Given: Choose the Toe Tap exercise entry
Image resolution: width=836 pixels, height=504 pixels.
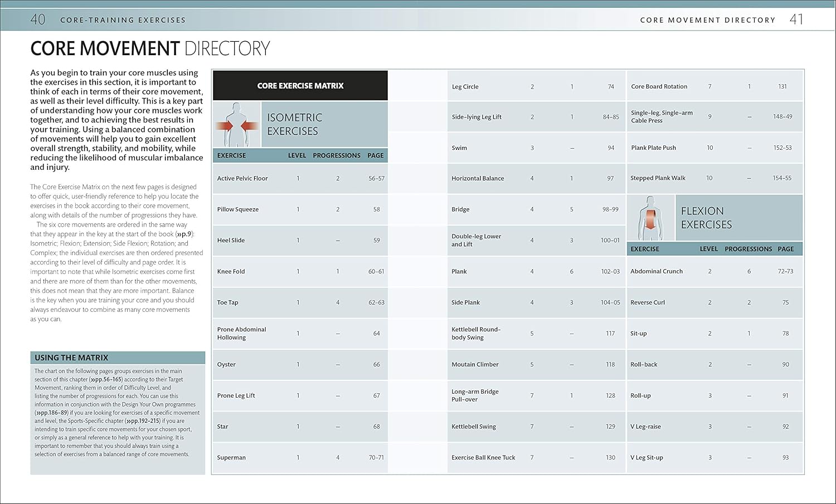Looking at the screenshot, I should click(227, 302).
